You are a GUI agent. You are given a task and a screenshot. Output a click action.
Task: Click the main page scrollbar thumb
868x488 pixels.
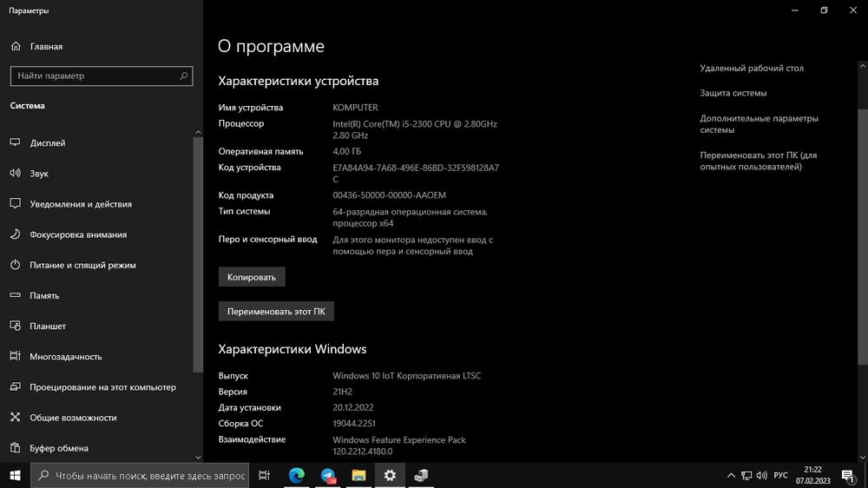click(x=863, y=236)
